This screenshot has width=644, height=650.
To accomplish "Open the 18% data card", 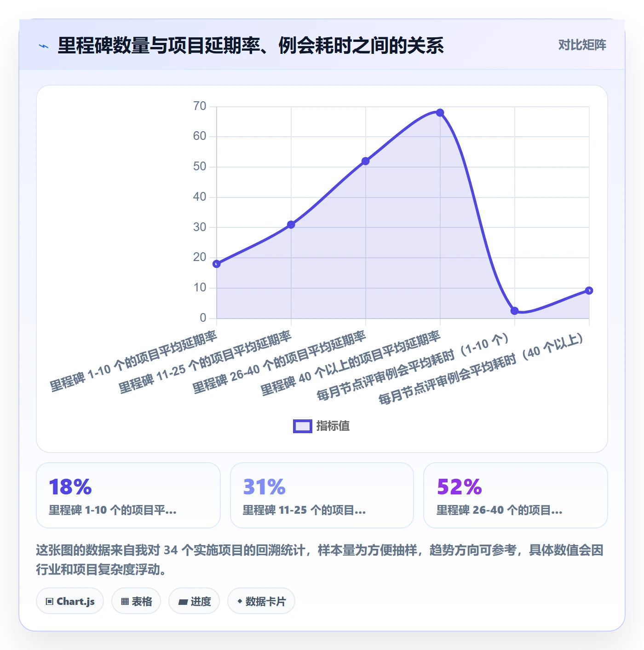I will coord(128,495).
